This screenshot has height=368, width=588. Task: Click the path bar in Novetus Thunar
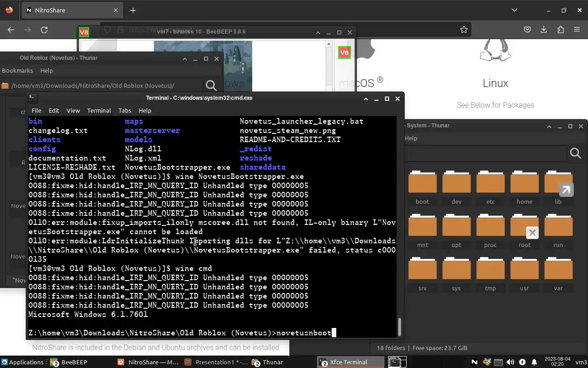point(101,86)
